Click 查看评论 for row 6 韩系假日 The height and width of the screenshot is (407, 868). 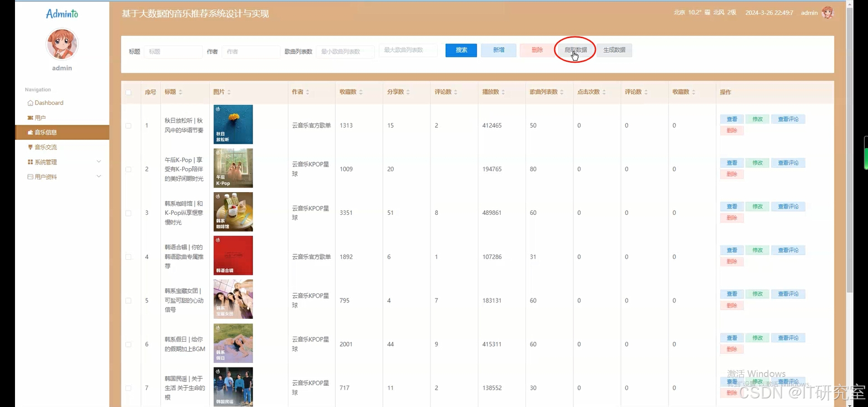[788, 338]
